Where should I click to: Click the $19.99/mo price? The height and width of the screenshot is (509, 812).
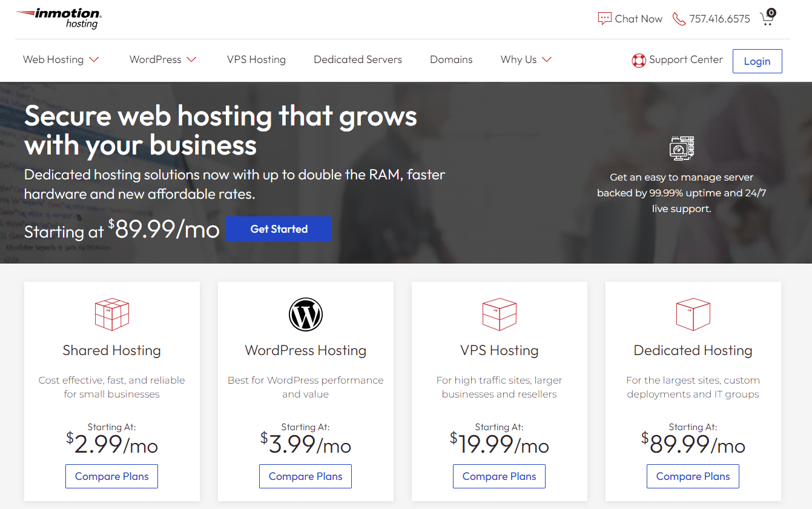click(500, 444)
